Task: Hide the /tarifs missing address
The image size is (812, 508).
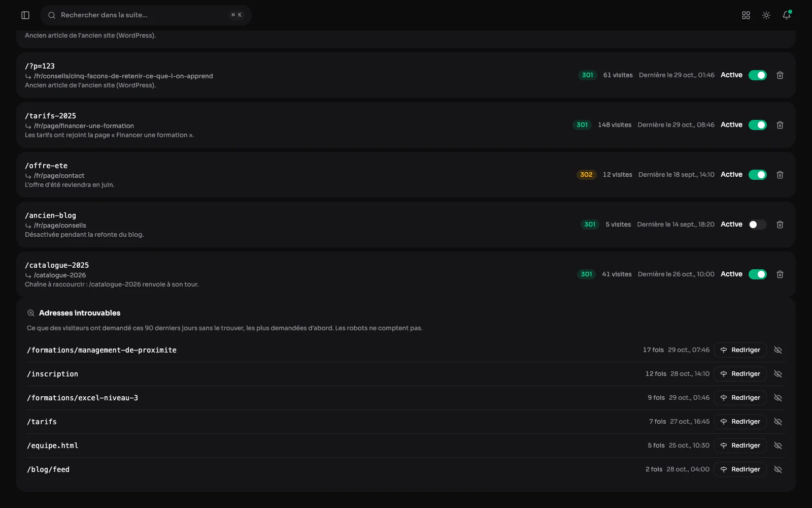Action: click(778, 422)
